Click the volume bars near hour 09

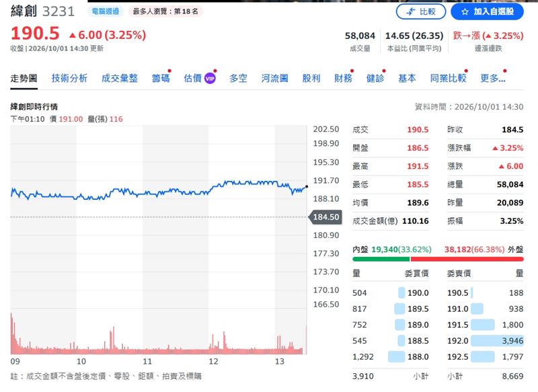coord(15,340)
